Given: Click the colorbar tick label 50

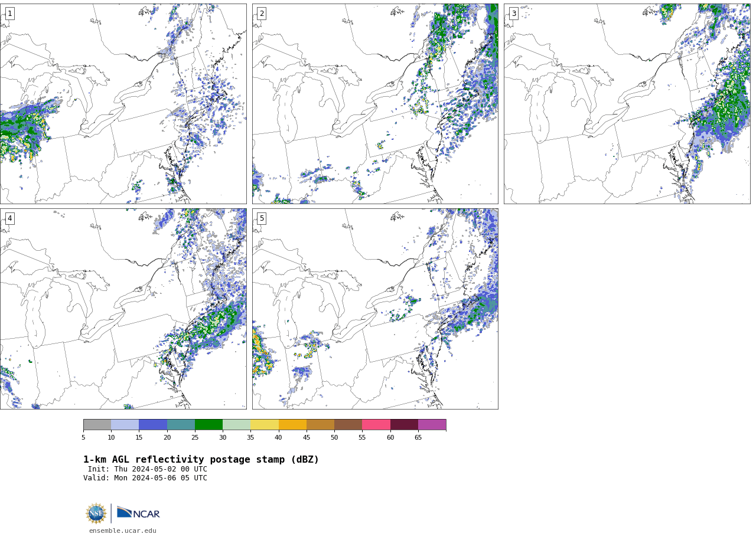Looking at the screenshot, I should (x=334, y=437).
